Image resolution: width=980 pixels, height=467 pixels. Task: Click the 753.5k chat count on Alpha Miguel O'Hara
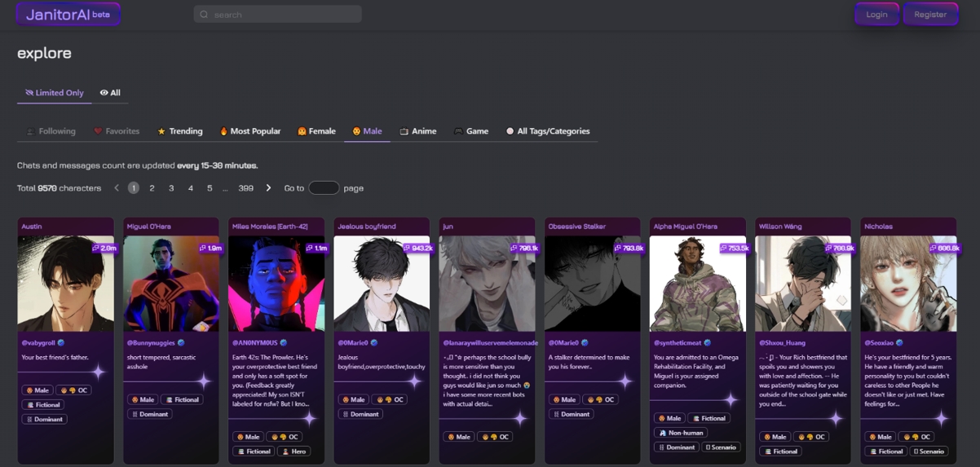(x=735, y=248)
